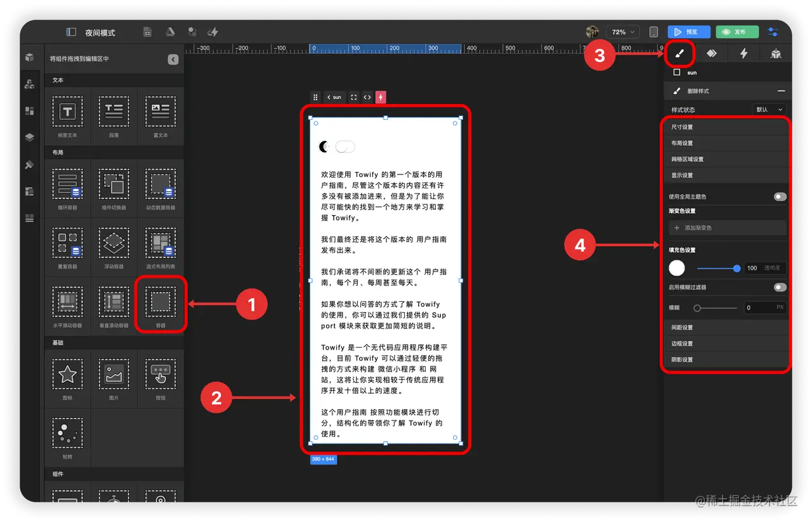Image resolution: width=812 pixels, height=522 pixels.
Task: Expand the 阴影设置 section
Action: (x=727, y=360)
